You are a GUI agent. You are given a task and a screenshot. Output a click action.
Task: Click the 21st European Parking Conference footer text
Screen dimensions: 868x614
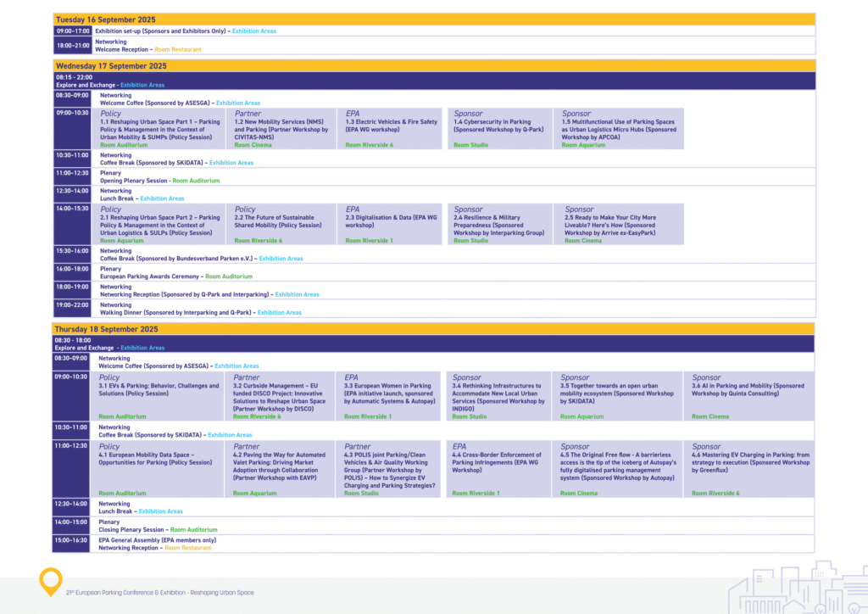coord(159,593)
